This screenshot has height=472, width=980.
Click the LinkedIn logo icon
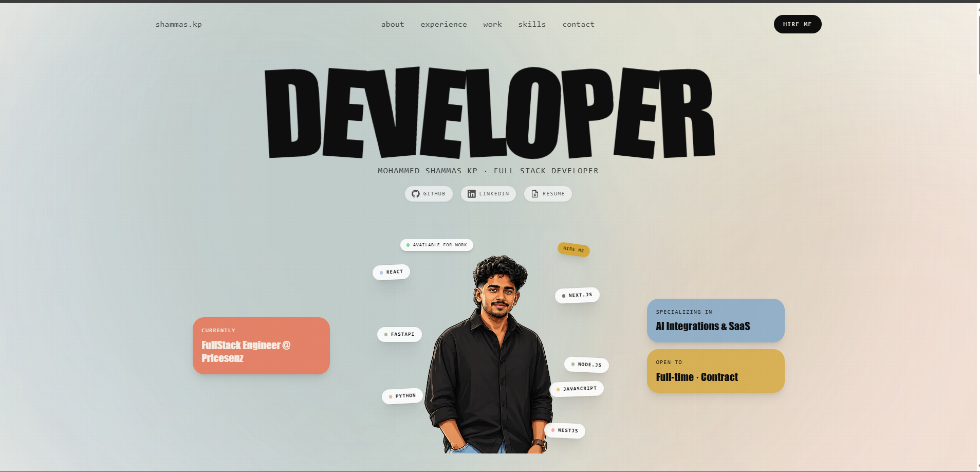[471, 194]
